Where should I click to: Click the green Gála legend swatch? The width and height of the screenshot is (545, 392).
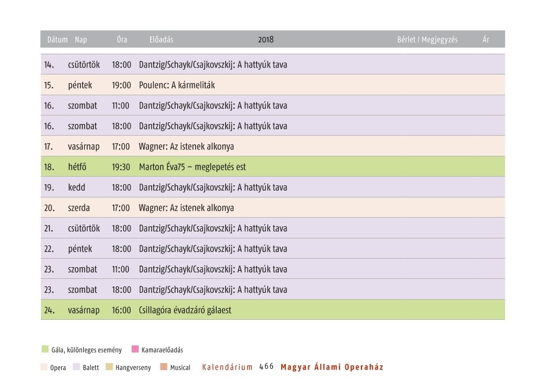pyautogui.click(x=45, y=349)
